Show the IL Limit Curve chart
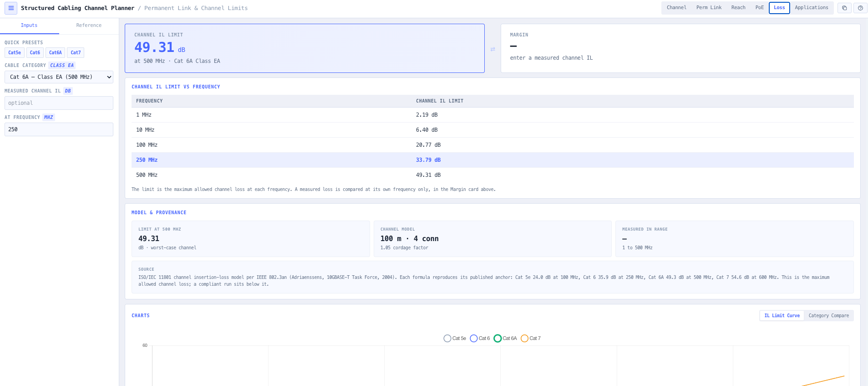 click(x=782, y=316)
